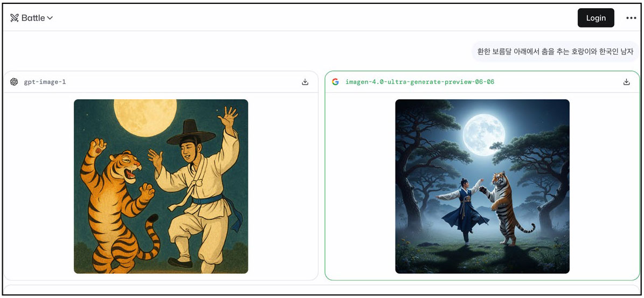
Task: Open the three-dots more options menu
Action: coord(631,18)
